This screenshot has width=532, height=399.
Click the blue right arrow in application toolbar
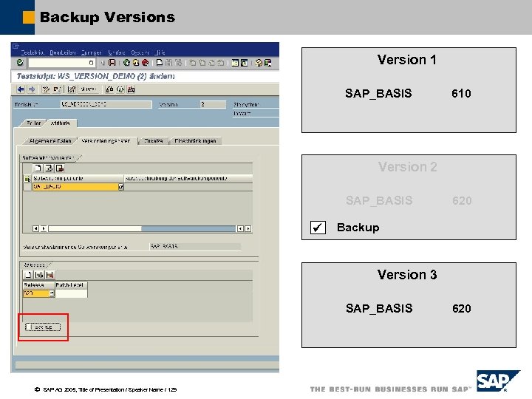click(x=32, y=89)
